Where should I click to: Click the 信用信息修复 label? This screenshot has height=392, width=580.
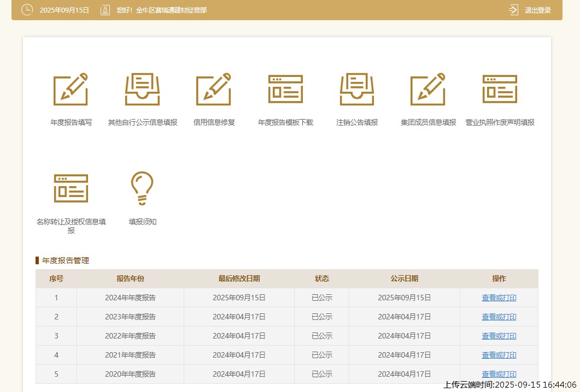point(214,122)
